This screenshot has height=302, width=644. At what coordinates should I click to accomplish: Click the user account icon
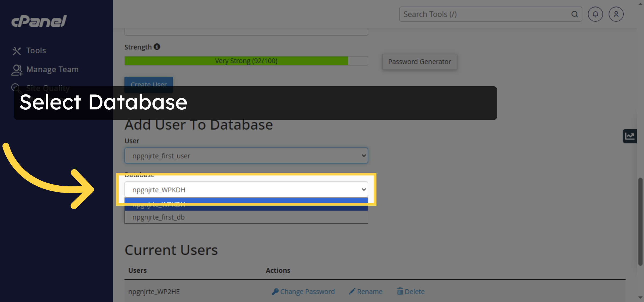pyautogui.click(x=616, y=14)
